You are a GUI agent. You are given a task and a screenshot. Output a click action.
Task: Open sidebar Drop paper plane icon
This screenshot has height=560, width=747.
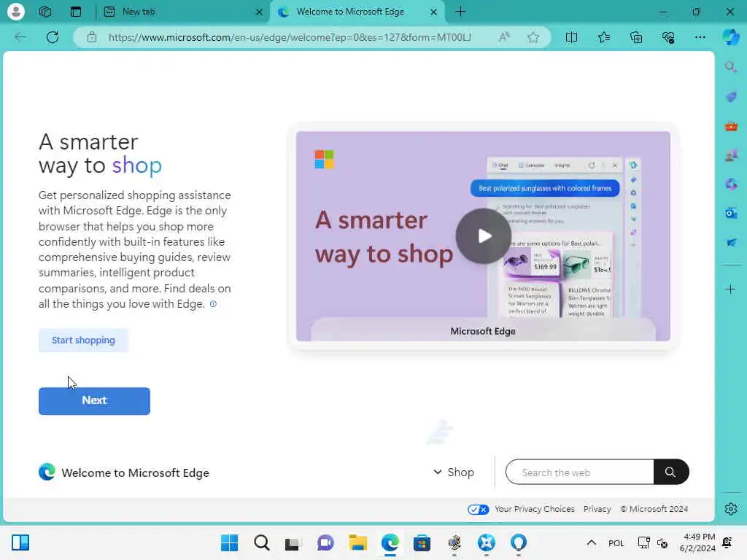(731, 242)
